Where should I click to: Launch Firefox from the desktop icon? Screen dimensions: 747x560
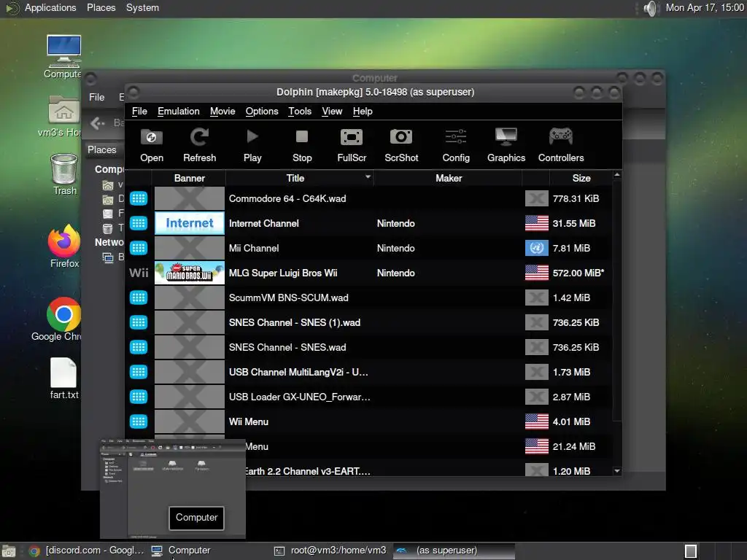pos(64,246)
